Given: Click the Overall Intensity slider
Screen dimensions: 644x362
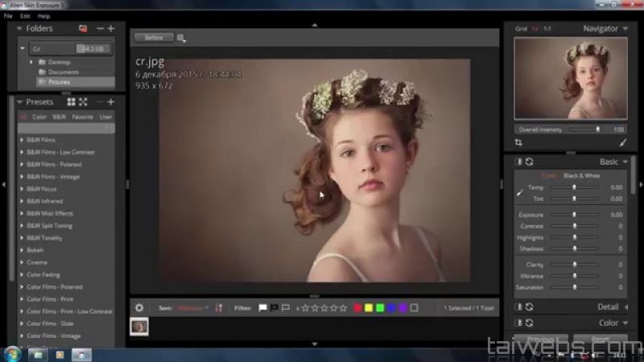Looking at the screenshot, I should [x=584, y=130].
